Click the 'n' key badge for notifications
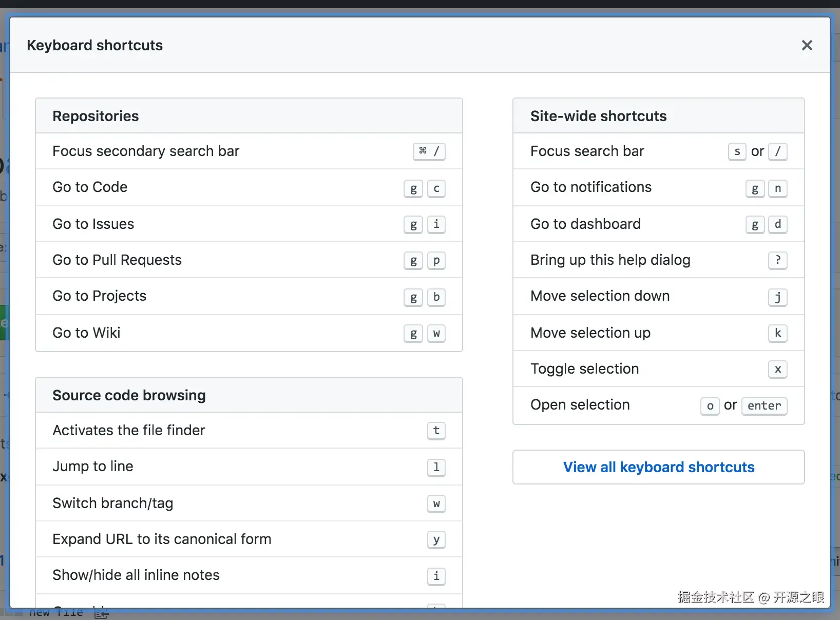 click(x=777, y=188)
